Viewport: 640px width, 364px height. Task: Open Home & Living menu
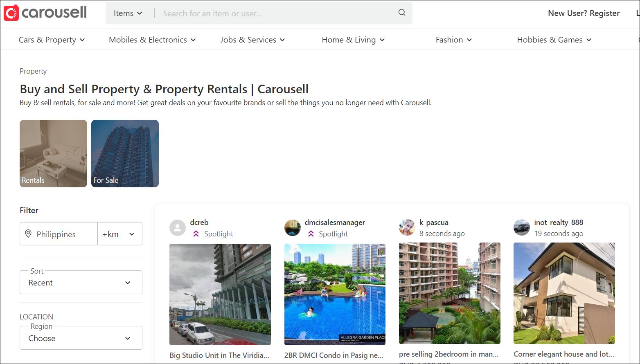pyautogui.click(x=354, y=40)
